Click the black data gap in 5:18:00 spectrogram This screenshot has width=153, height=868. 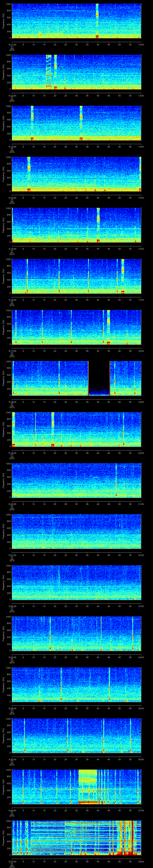click(x=99, y=378)
